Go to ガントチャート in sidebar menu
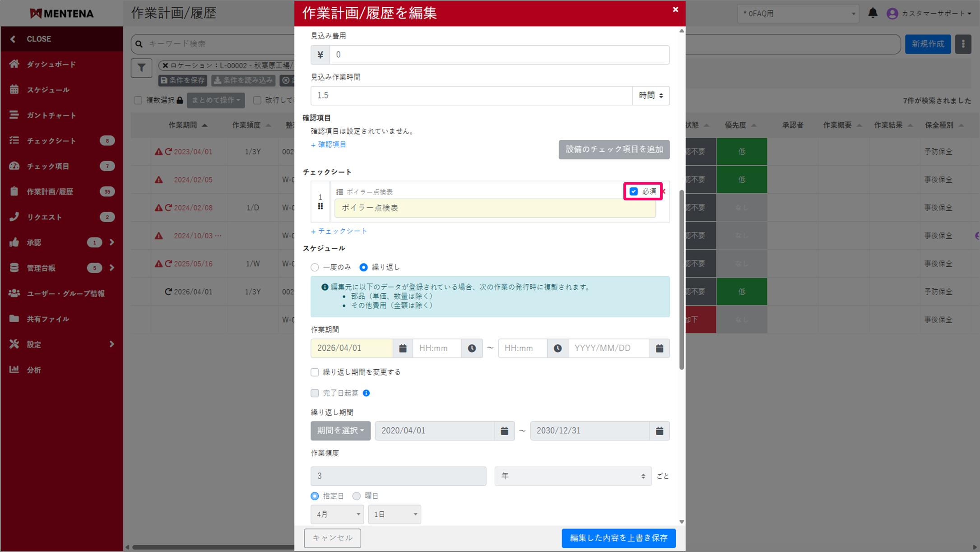 pos(51,116)
